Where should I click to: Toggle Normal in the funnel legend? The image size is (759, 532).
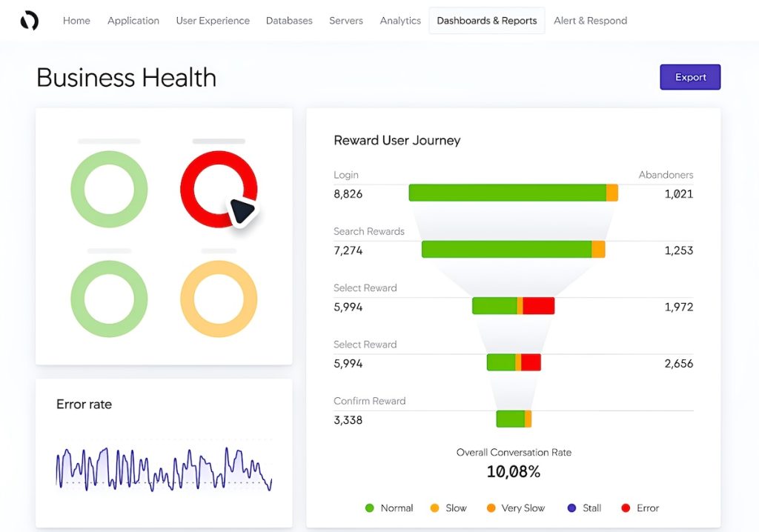pyautogui.click(x=388, y=508)
